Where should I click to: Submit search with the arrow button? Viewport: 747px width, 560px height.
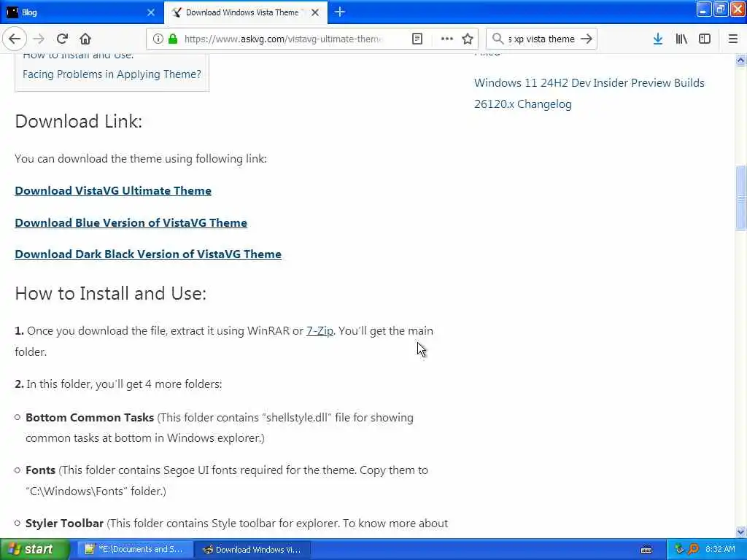[x=587, y=39]
